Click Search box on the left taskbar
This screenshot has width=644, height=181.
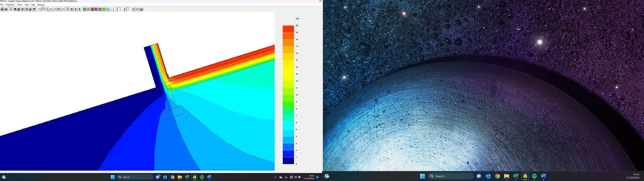135,177
